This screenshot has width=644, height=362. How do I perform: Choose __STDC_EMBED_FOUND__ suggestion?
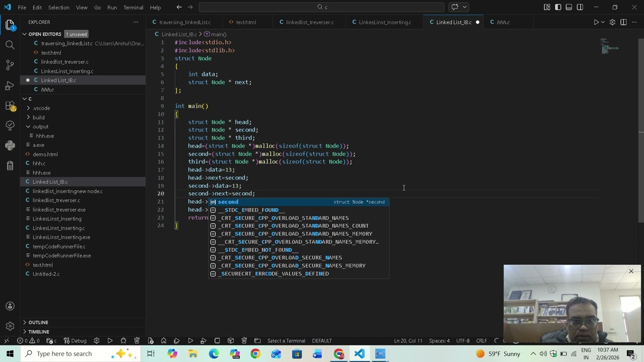point(299,210)
